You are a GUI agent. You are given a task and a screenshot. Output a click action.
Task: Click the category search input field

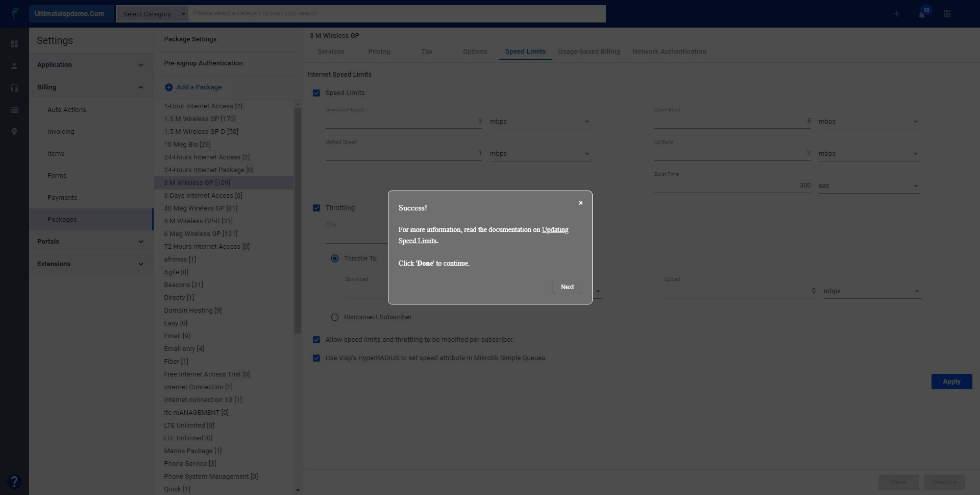397,14
